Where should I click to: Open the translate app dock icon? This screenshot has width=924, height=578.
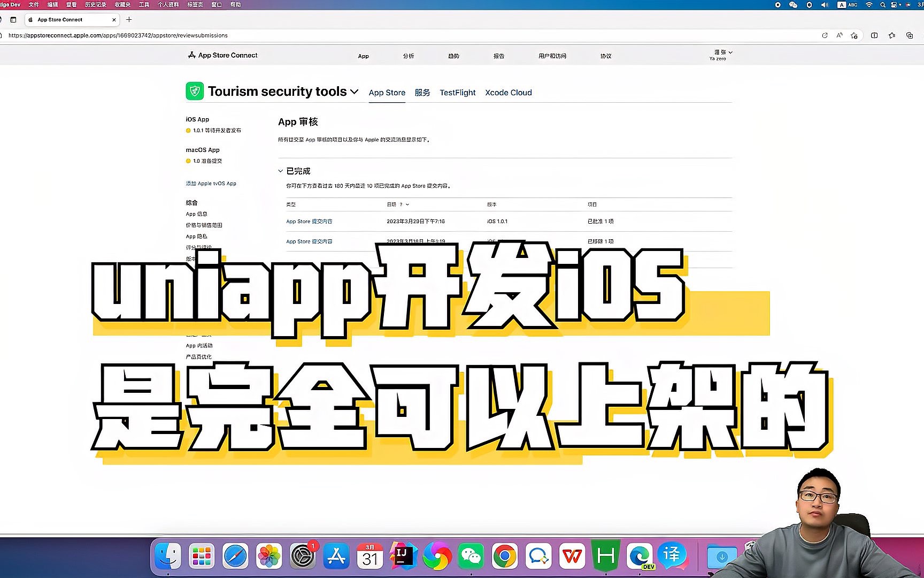point(672,557)
